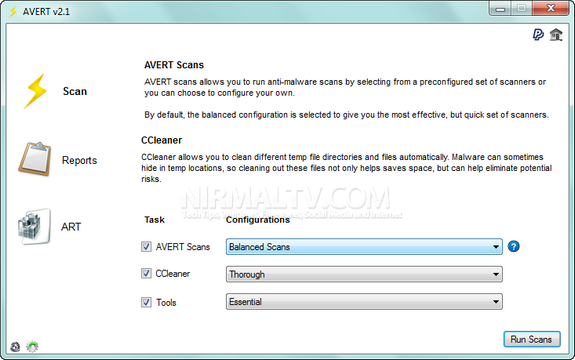Click the update icon at bottom left

click(x=15, y=346)
